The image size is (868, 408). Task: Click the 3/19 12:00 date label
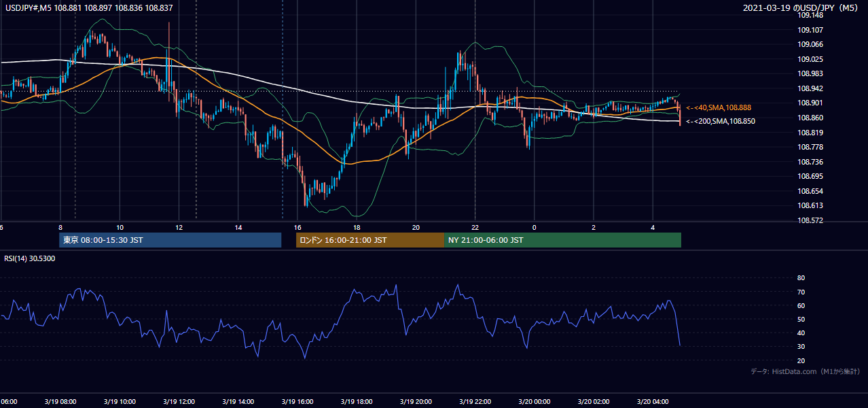tap(179, 402)
